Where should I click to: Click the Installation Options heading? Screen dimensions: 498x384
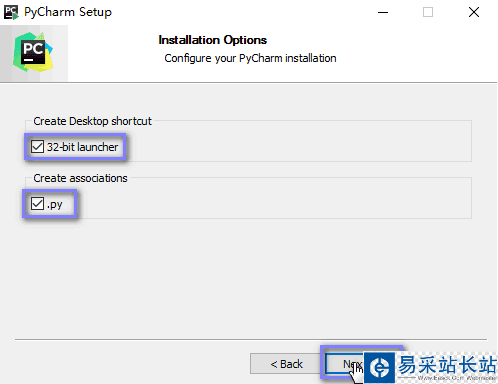(213, 40)
